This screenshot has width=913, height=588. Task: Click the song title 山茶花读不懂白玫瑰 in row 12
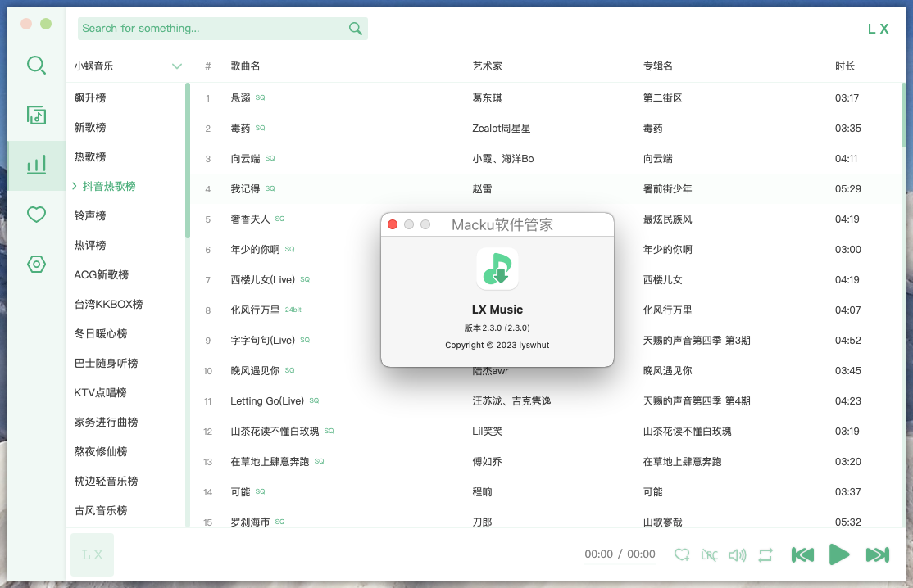pyautogui.click(x=275, y=431)
